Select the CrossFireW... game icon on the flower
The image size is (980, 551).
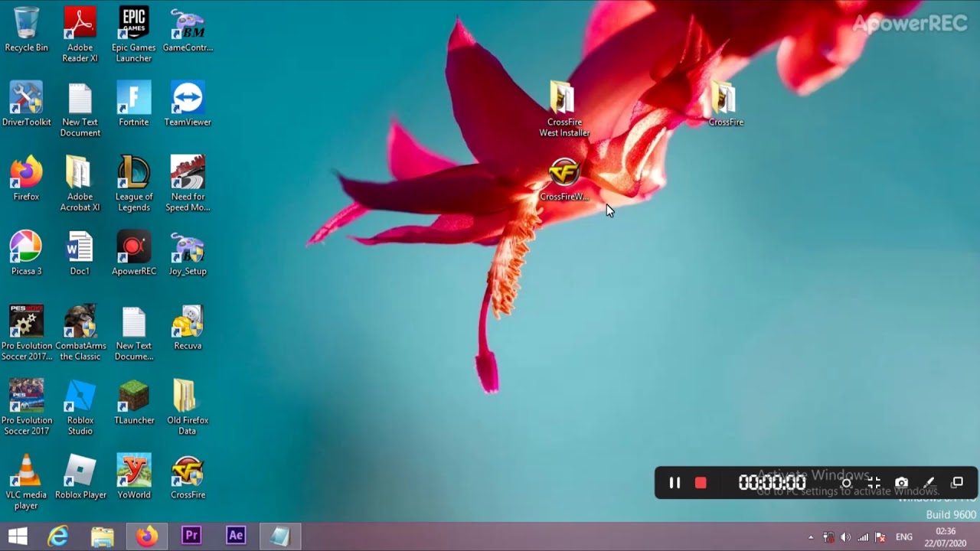[564, 180]
